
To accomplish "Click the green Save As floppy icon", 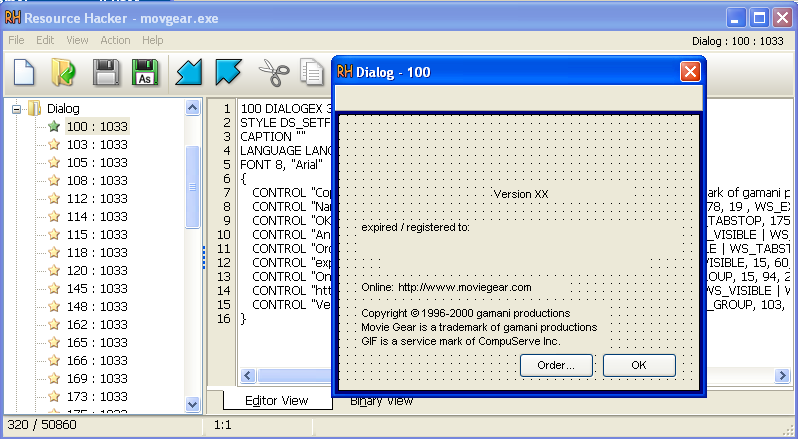I will point(145,72).
